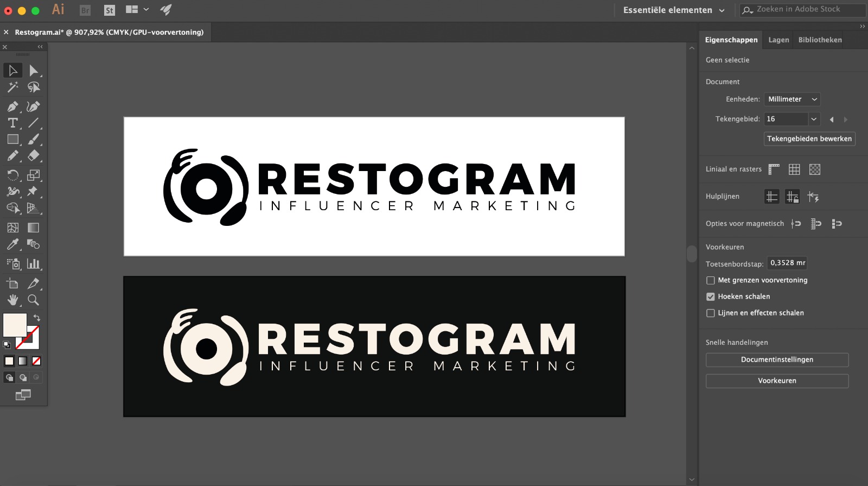Choose Draw Normal mode
This screenshot has height=486, width=868.
9,377
